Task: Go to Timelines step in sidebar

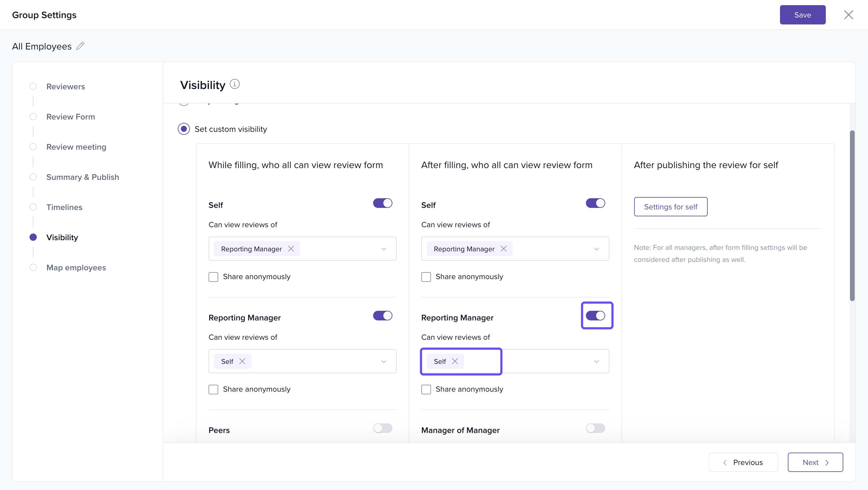Action: click(x=64, y=207)
